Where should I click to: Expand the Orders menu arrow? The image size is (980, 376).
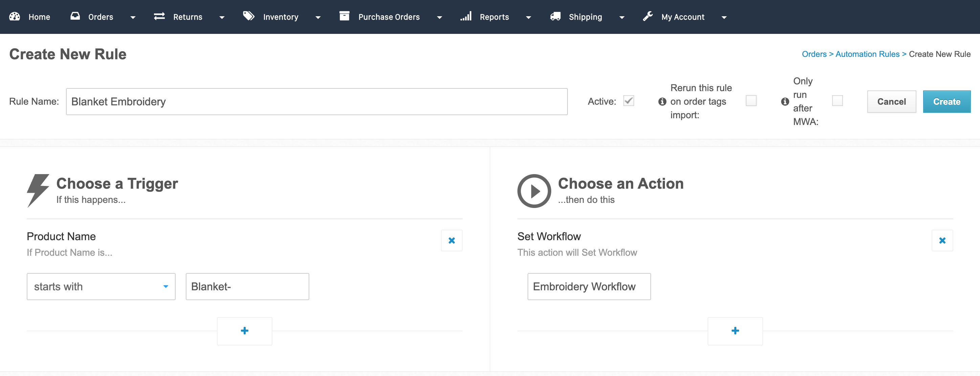pyautogui.click(x=133, y=18)
